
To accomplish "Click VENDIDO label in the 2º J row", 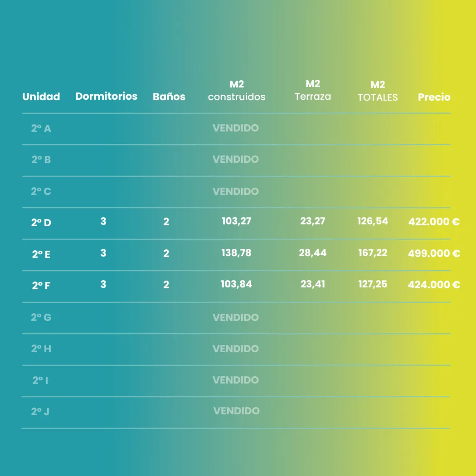I will click(237, 411).
